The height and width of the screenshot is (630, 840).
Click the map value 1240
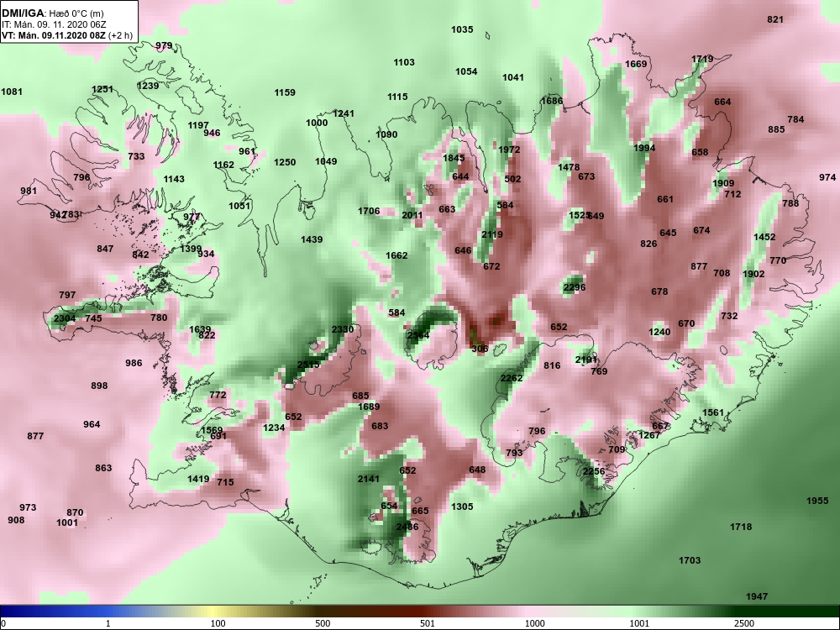659,332
